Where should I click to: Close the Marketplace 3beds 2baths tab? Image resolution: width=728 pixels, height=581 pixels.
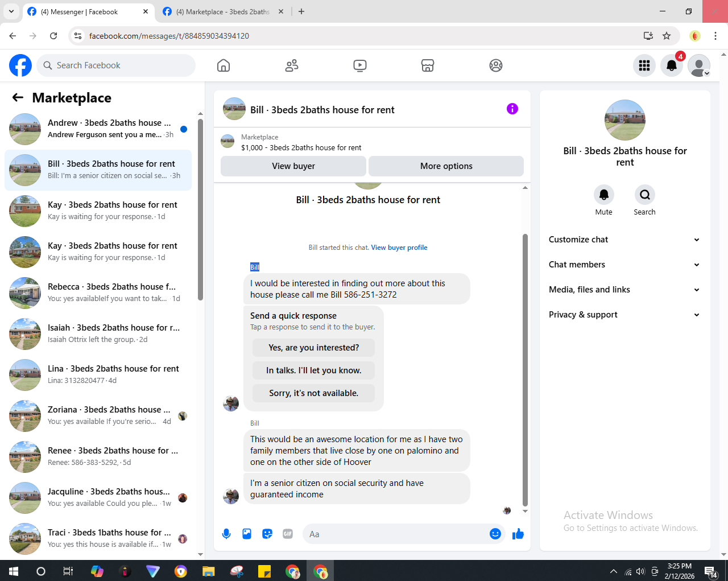(280, 11)
